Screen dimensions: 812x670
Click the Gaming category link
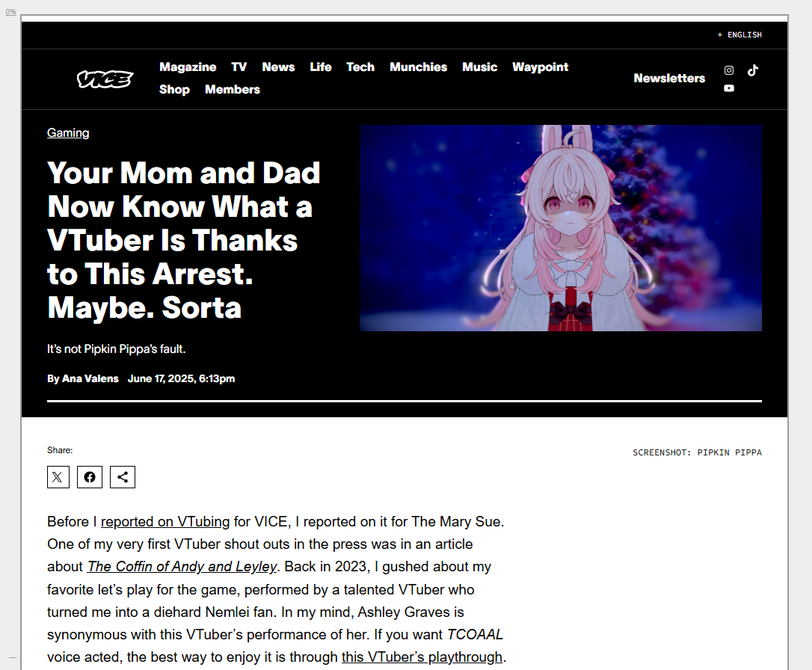(x=68, y=133)
